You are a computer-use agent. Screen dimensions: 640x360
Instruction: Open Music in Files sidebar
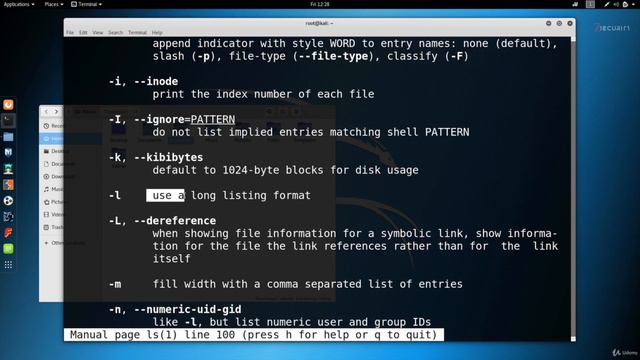(x=53, y=189)
